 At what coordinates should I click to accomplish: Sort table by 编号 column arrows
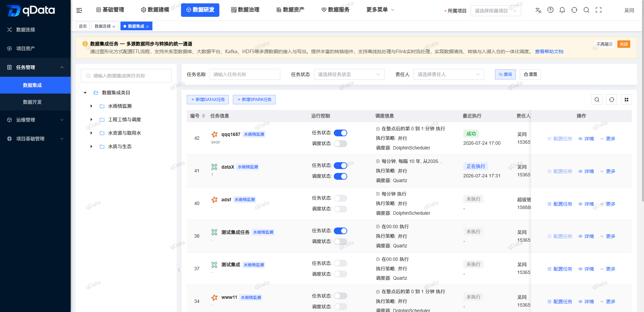pos(204,116)
